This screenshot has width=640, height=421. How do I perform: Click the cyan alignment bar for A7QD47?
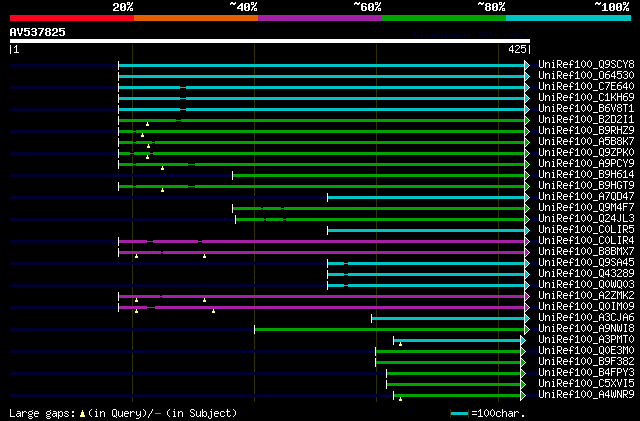[x=426, y=198]
